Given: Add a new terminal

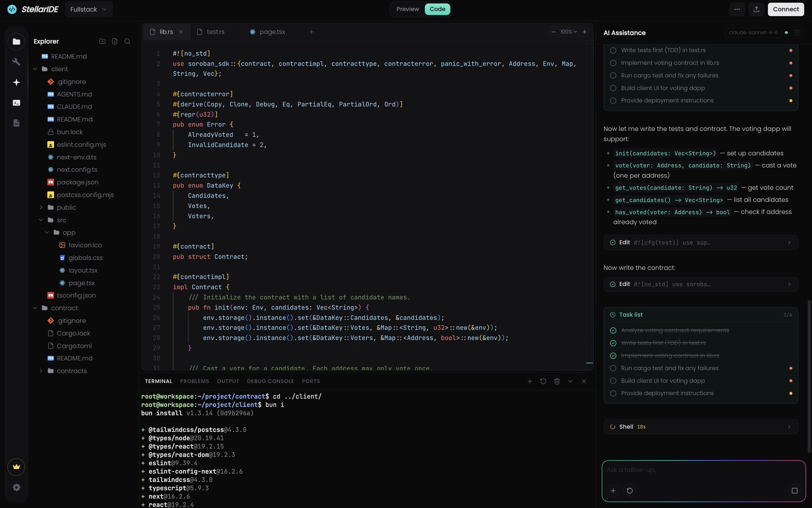Looking at the screenshot, I should [x=530, y=381].
